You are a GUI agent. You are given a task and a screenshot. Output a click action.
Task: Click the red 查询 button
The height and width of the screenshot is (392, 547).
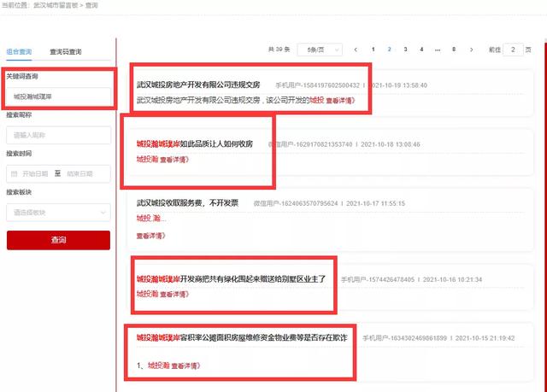click(x=58, y=240)
